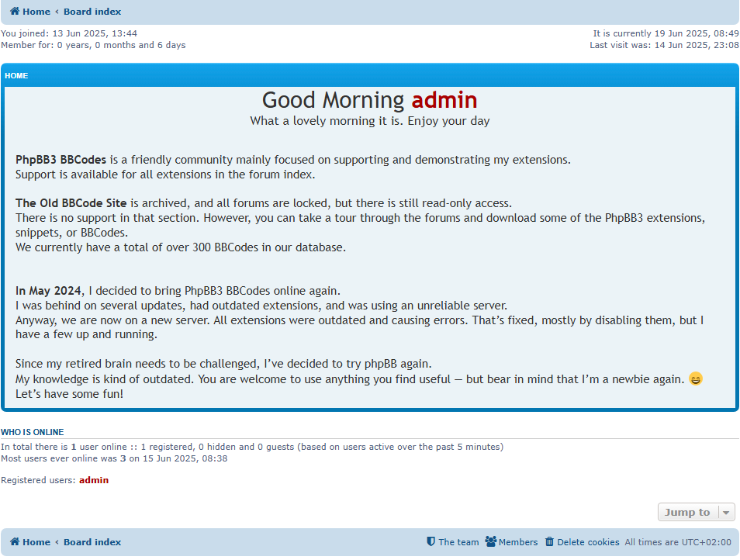Click the "over 300 BBCodes in our database" line
740x560 pixels.
point(181,247)
